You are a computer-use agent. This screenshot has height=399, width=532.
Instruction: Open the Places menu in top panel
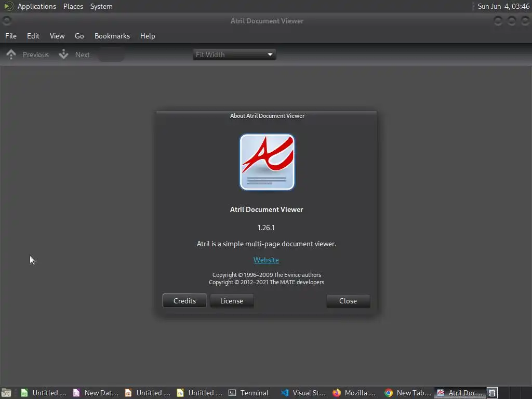tap(73, 6)
